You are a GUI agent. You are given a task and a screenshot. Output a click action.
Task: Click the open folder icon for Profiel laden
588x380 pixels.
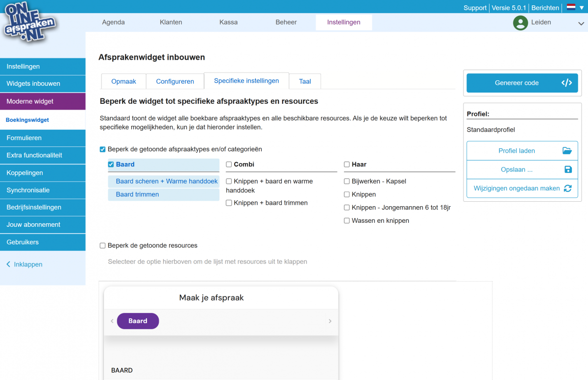567,151
